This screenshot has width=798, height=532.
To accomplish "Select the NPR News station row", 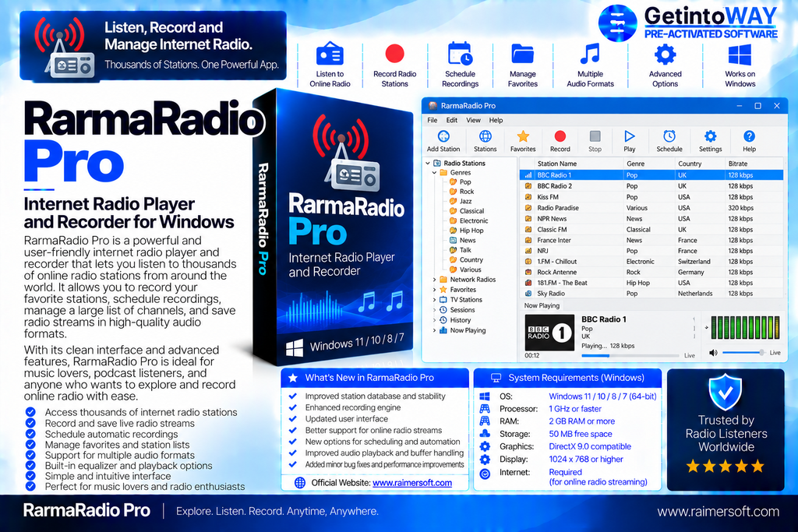I will click(651, 219).
